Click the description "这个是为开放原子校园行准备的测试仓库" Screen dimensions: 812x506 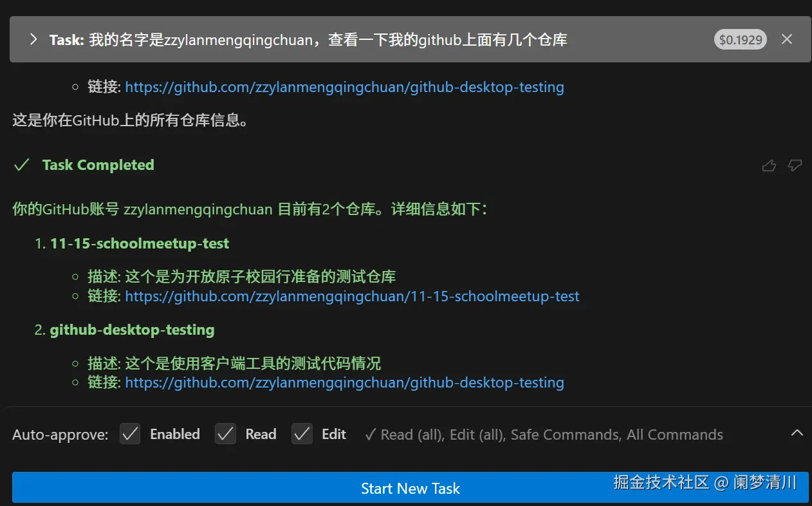click(x=261, y=277)
